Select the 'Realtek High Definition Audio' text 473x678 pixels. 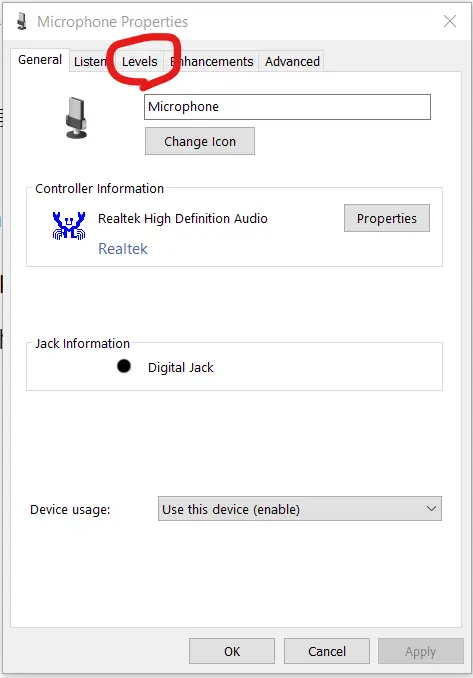pos(182,218)
